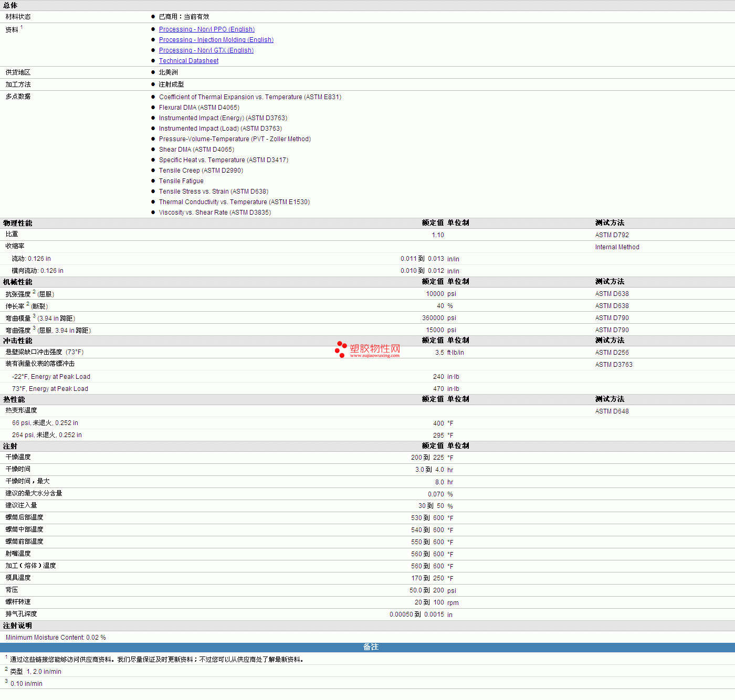Viewport: 735px width, 700px height.
Task: Click the 冲击性能 section header
Action: pos(17,341)
